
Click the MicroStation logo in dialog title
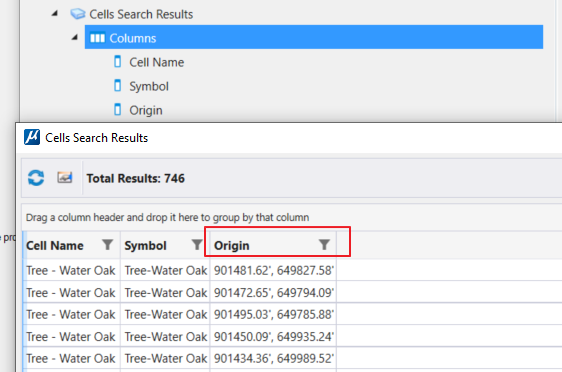click(x=32, y=137)
